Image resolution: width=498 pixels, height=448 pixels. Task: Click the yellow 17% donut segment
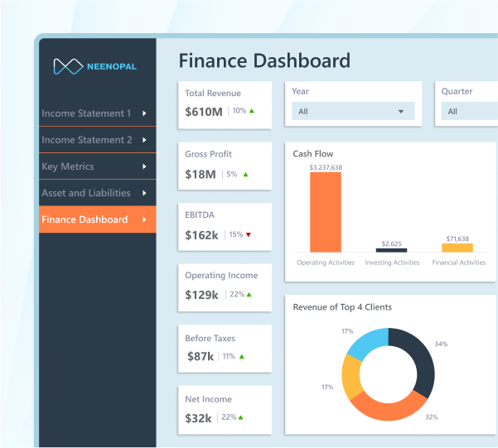click(x=352, y=377)
